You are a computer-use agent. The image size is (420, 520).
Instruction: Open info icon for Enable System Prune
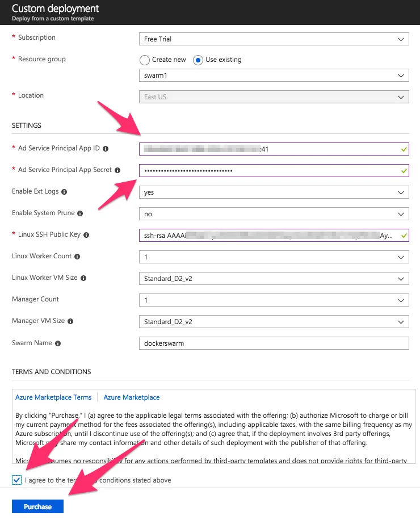pos(80,213)
